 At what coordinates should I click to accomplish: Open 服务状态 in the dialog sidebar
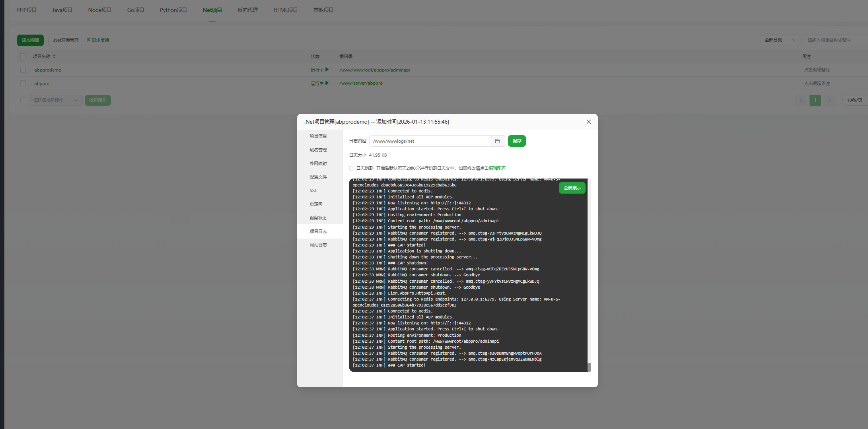point(318,218)
